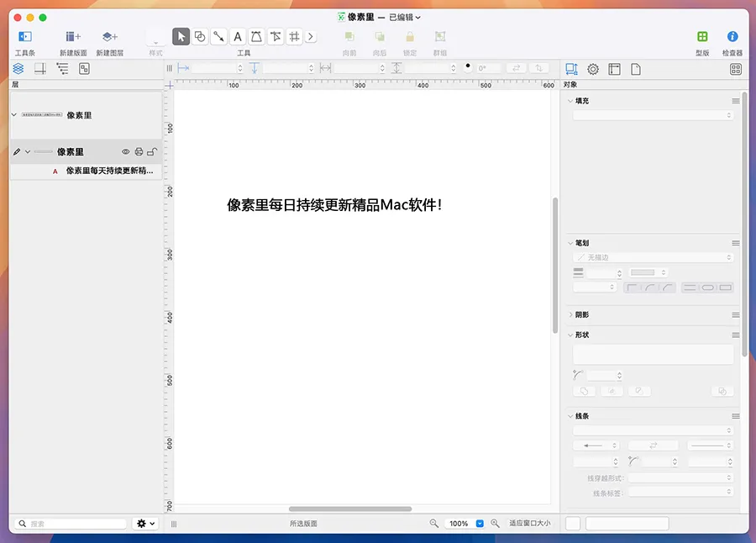Toggle visibility eye on 像素里 layer
The height and width of the screenshot is (543, 756).
126,152
